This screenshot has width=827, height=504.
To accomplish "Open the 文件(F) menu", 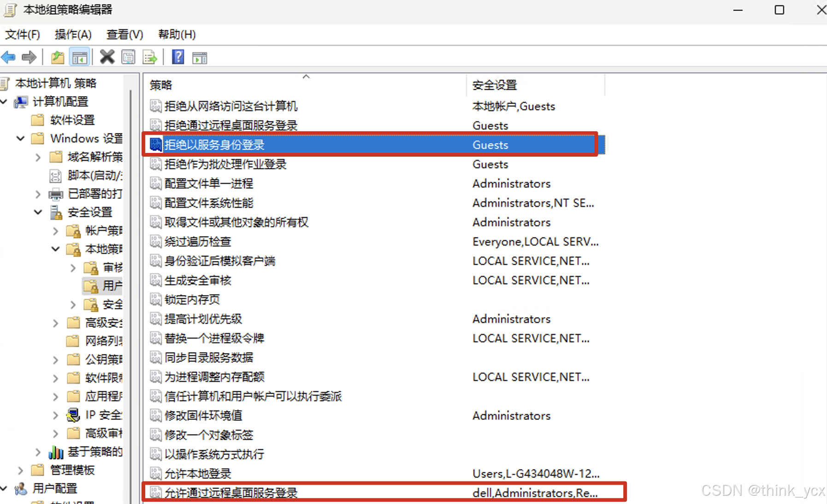I will [22, 34].
